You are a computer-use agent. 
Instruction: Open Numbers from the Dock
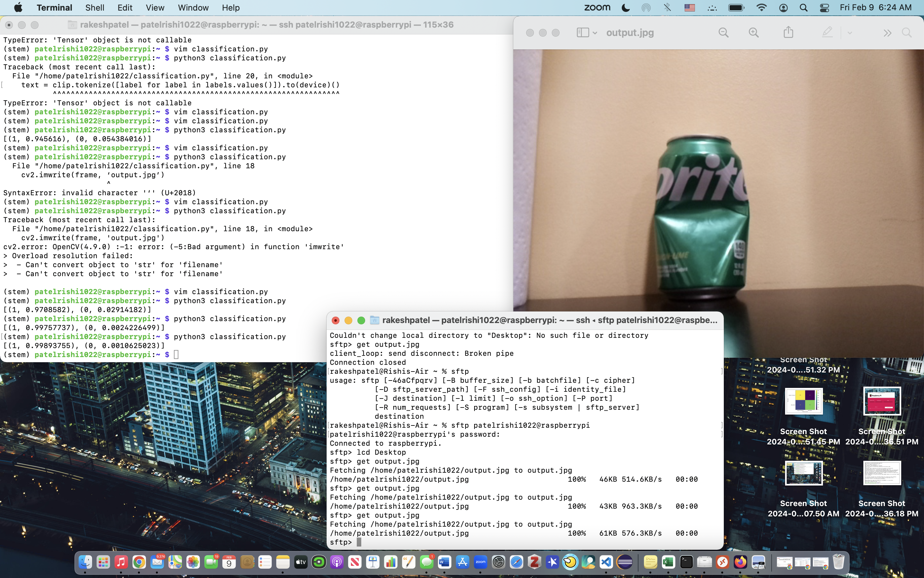point(390,562)
